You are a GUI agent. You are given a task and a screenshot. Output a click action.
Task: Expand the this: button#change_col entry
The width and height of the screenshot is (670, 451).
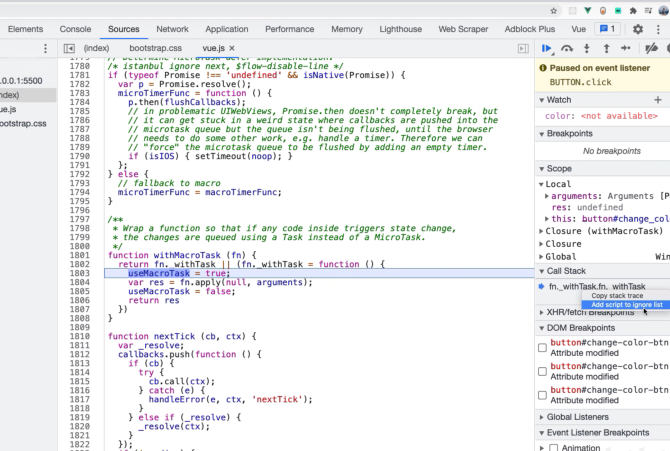(x=547, y=219)
